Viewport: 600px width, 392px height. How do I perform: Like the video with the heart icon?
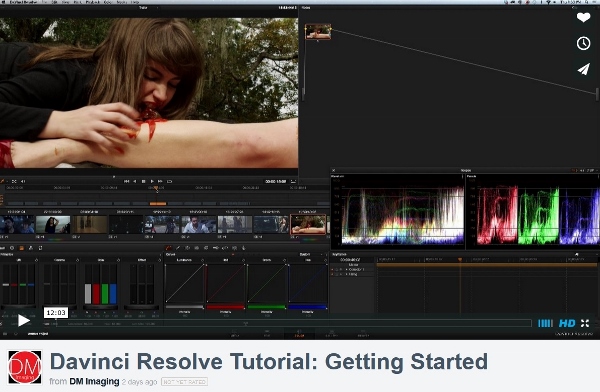(x=583, y=17)
